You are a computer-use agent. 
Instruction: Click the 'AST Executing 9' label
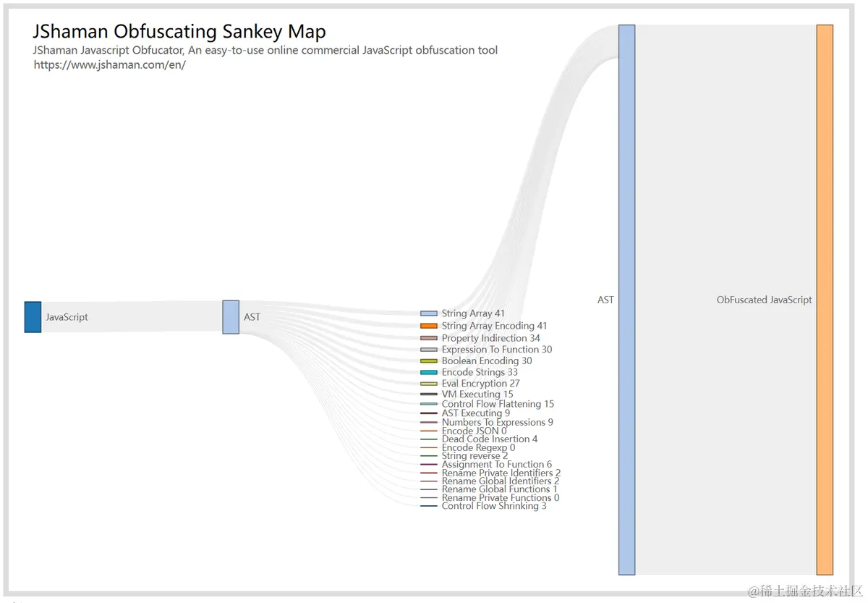[476, 413]
